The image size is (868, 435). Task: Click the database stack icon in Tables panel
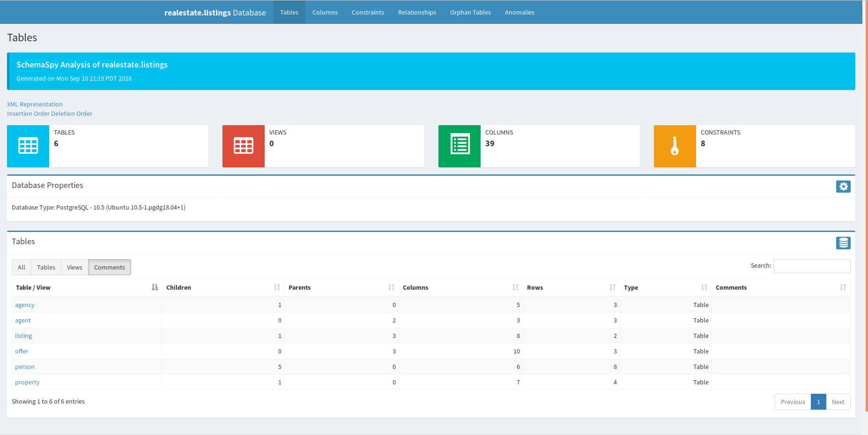coord(843,243)
